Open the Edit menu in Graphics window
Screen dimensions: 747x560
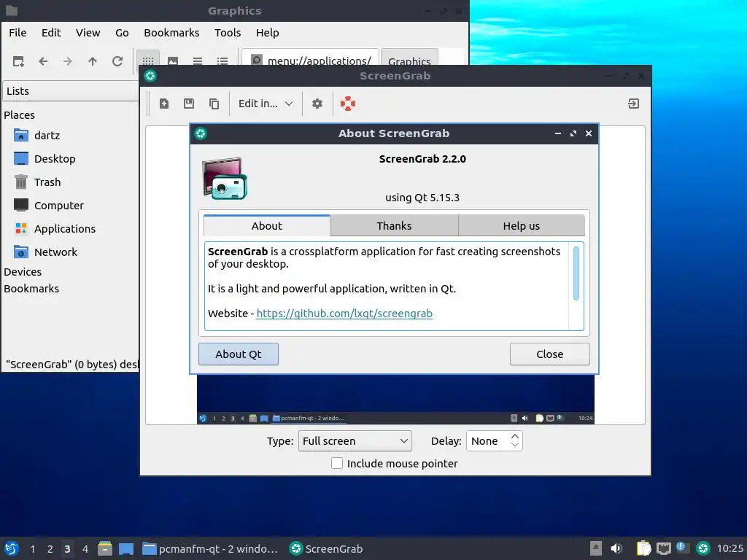point(51,33)
